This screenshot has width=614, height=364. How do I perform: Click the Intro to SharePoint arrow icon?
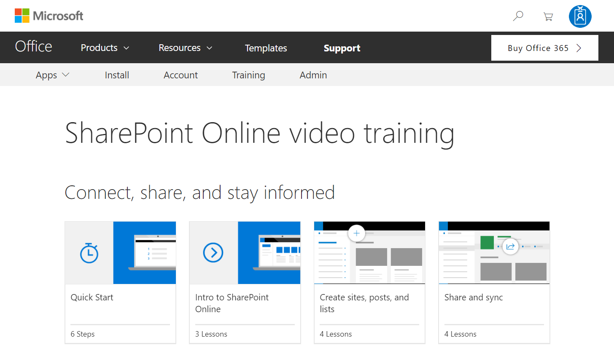[213, 253]
